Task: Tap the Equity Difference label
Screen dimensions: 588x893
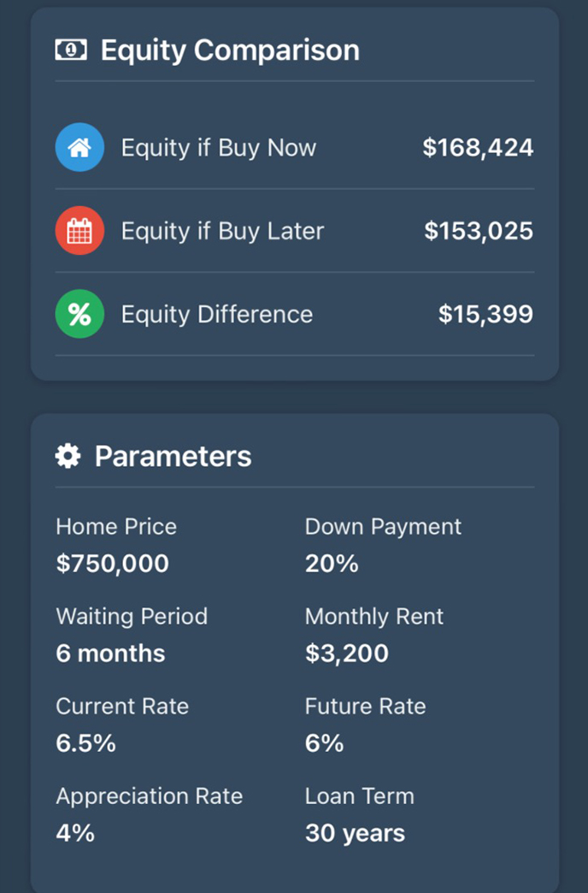Action: 217,315
